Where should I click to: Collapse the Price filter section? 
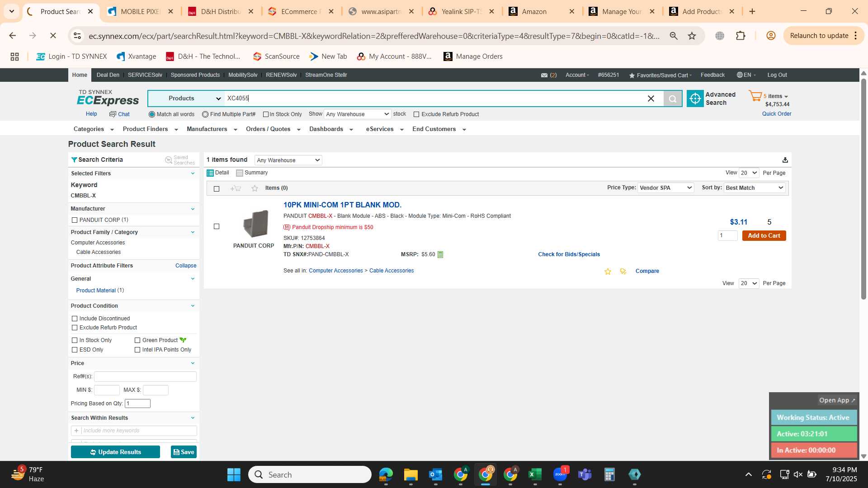click(x=193, y=363)
